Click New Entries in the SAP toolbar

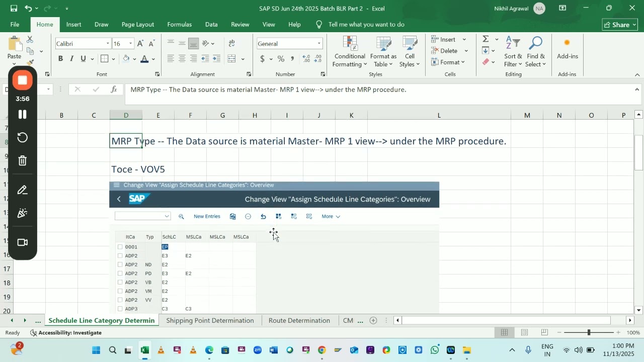[x=207, y=217]
